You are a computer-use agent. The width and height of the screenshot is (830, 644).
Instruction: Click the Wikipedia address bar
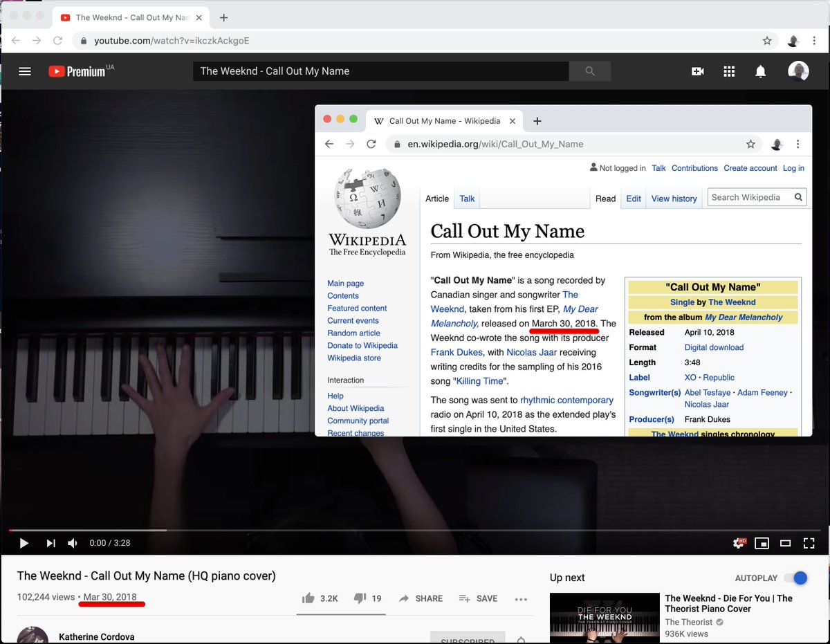575,144
